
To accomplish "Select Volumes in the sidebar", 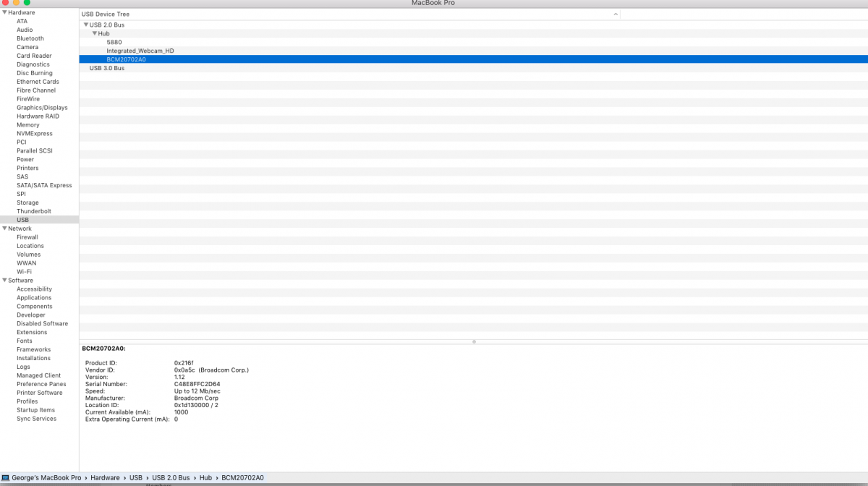I will pyautogui.click(x=29, y=255).
